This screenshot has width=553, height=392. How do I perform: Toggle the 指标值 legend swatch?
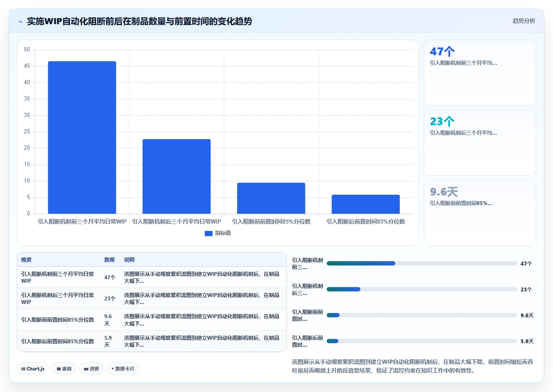(x=209, y=233)
